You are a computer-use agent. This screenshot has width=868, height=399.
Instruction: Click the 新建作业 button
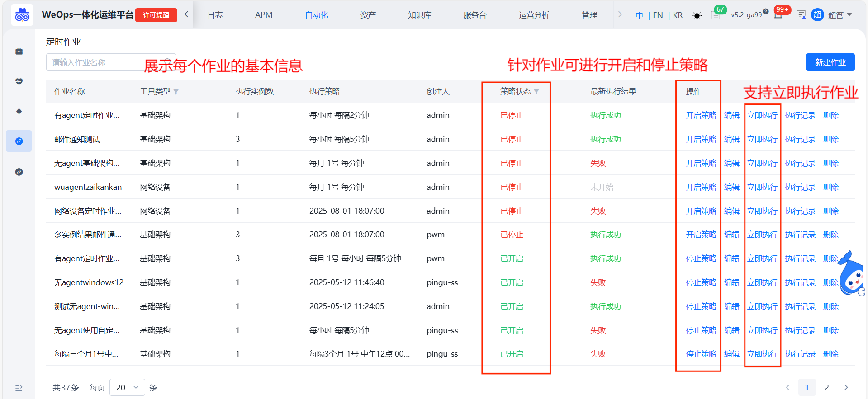pyautogui.click(x=830, y=62)
